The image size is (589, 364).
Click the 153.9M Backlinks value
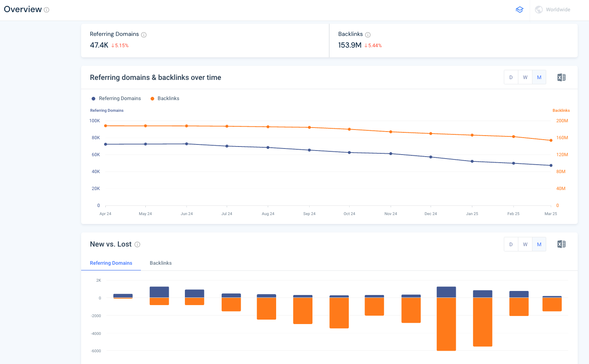[349, 45]
